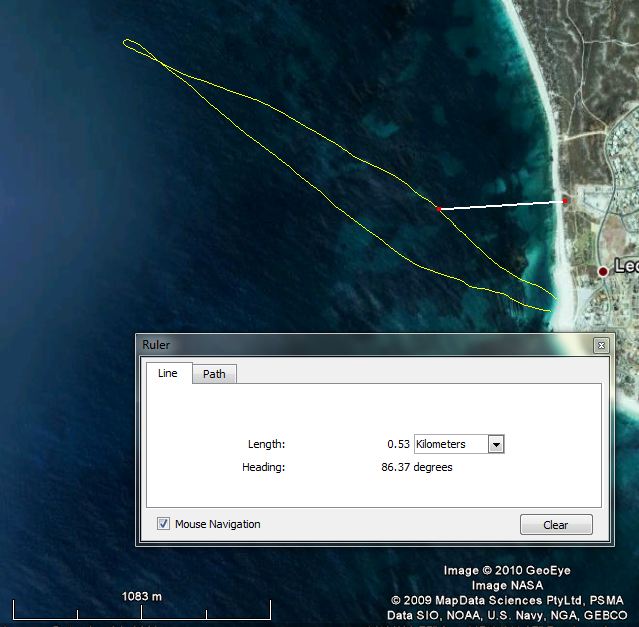Click the yellow path's southern end near the beach
639x627 pixels.
coord(548,310)
